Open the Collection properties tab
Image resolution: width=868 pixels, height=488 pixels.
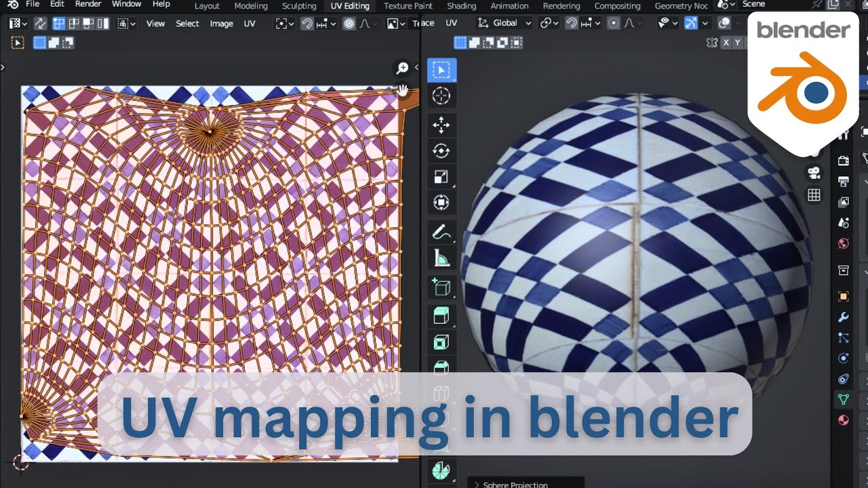tap(844, 270)
